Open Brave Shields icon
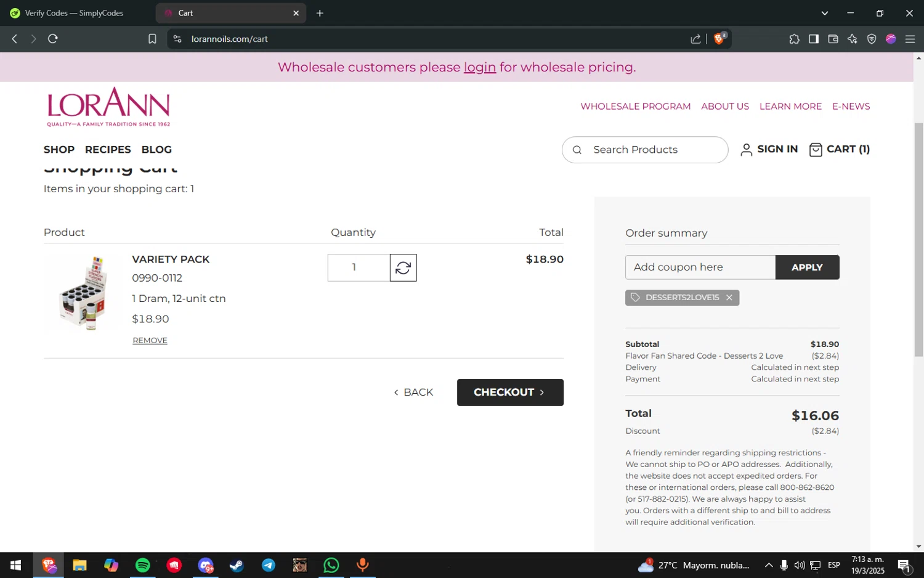924x578 pixels. 719,39
